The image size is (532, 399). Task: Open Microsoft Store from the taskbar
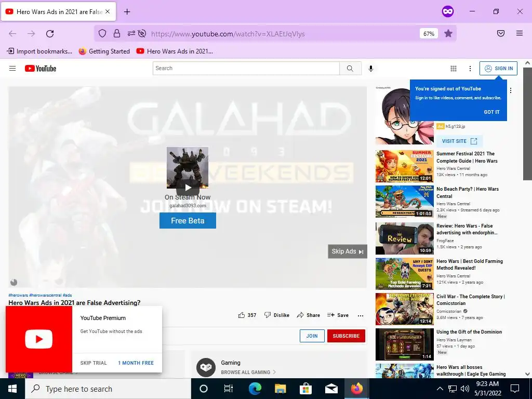pyautogui.click(x=305, y=389)
